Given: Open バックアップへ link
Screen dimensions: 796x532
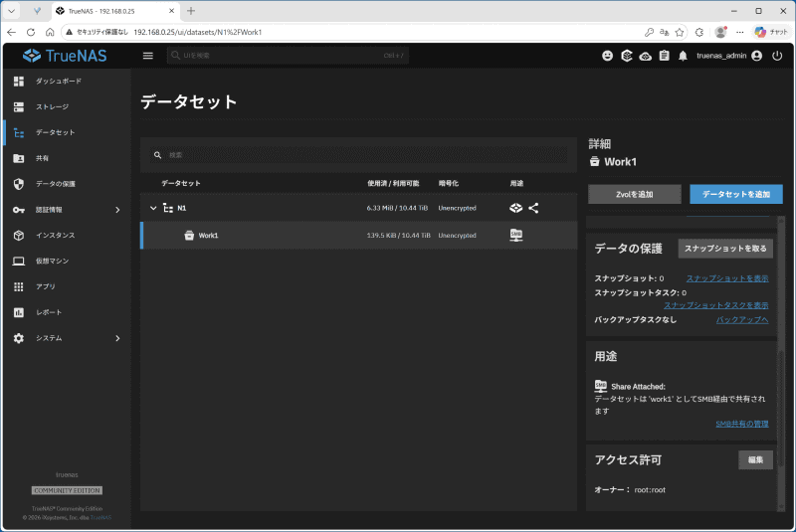Looking at the screenshot, I should point(742,319).
